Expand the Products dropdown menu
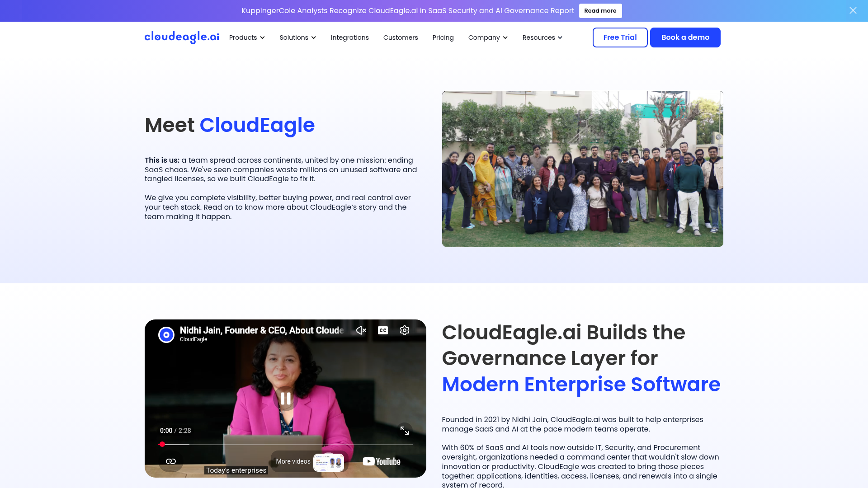868x488 pixels. click(x=247, y=38)
